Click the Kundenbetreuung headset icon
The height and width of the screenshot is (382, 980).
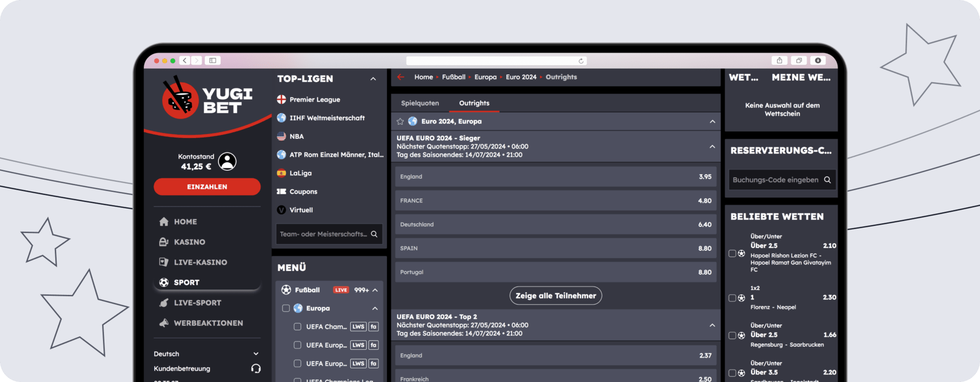[x=255, y=368]
